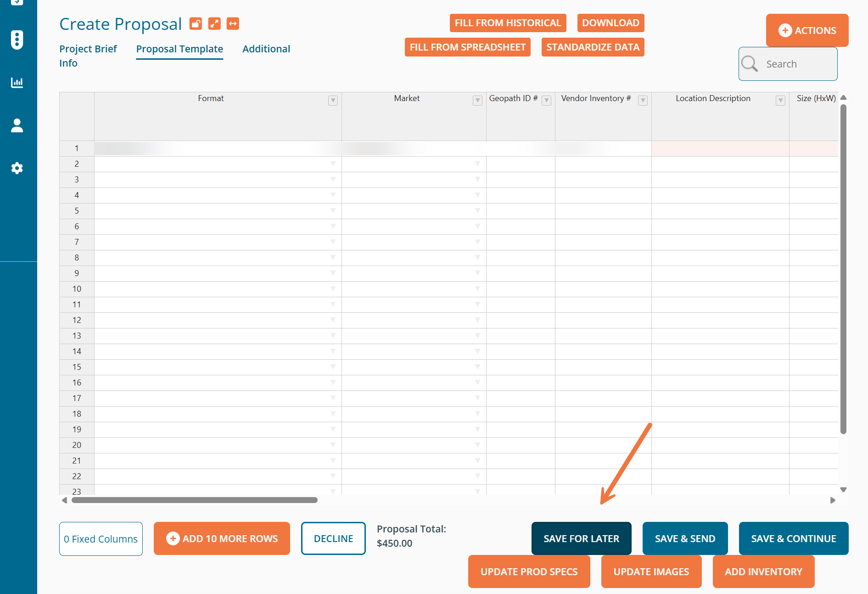This screenshot has width=868, height=594.
Task: Open the settings gear in sidebar
Action: tap(17, 168)
